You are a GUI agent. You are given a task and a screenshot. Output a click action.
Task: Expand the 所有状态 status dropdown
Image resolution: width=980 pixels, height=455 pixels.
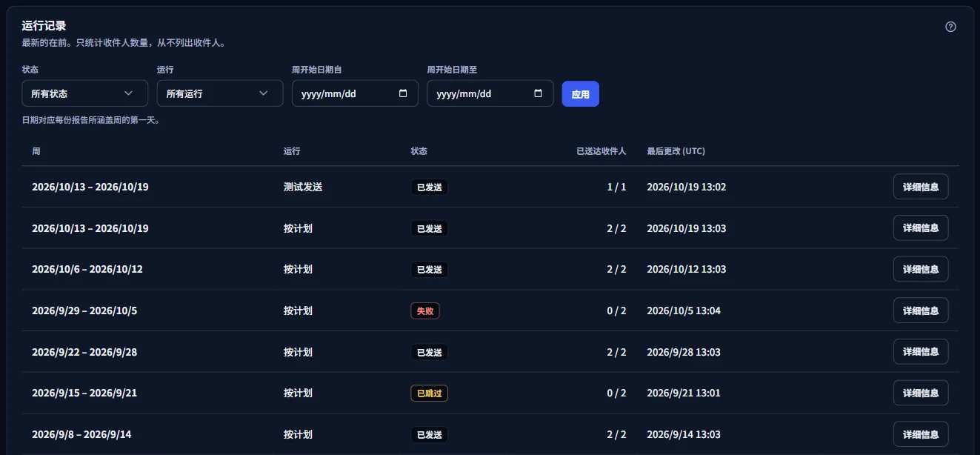[x=85, y=93]
